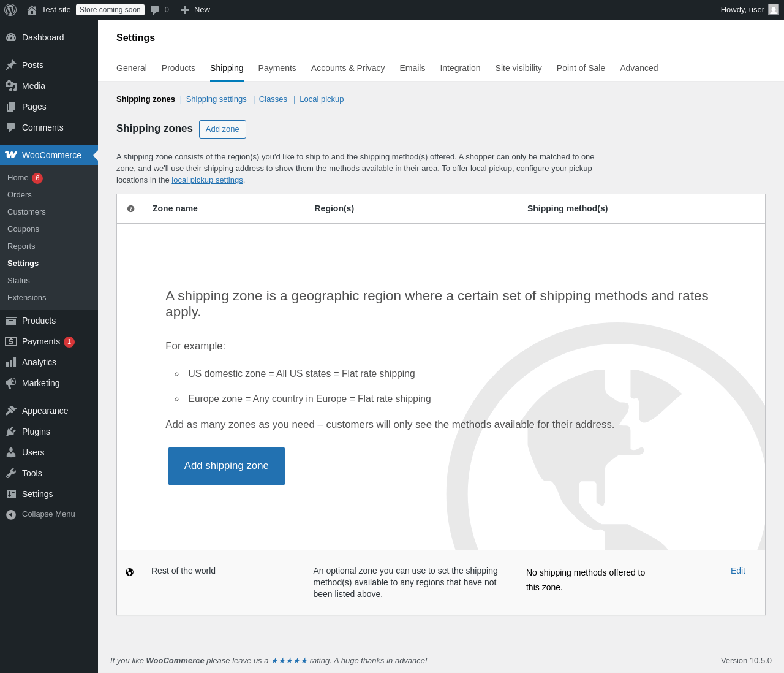Click the Payments badge showing 1
Viewport: 784px width, 673px height.
pos(69,342)
